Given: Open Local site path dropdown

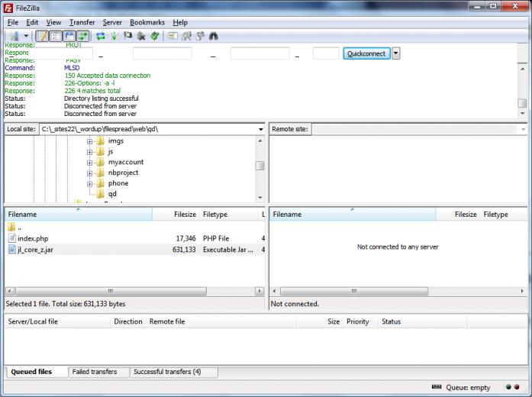Looking at the screenshot, I should (260, 129).
